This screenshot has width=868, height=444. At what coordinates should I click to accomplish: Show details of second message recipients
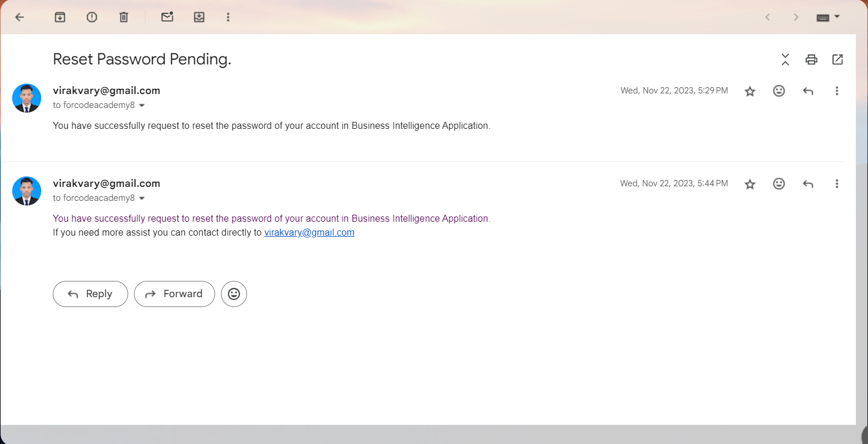click(141, 198)
